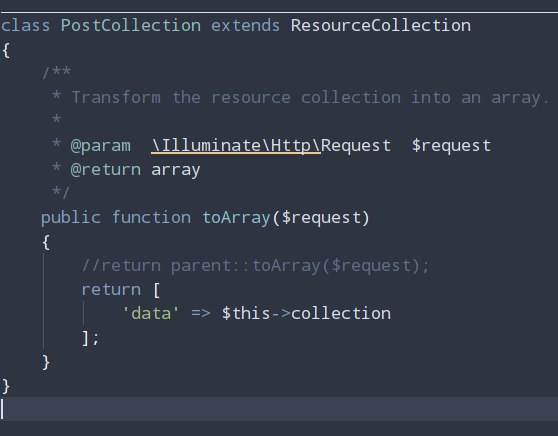Click the 'data' string key
This screenshot has height=436, width=558.
point(151,314)
